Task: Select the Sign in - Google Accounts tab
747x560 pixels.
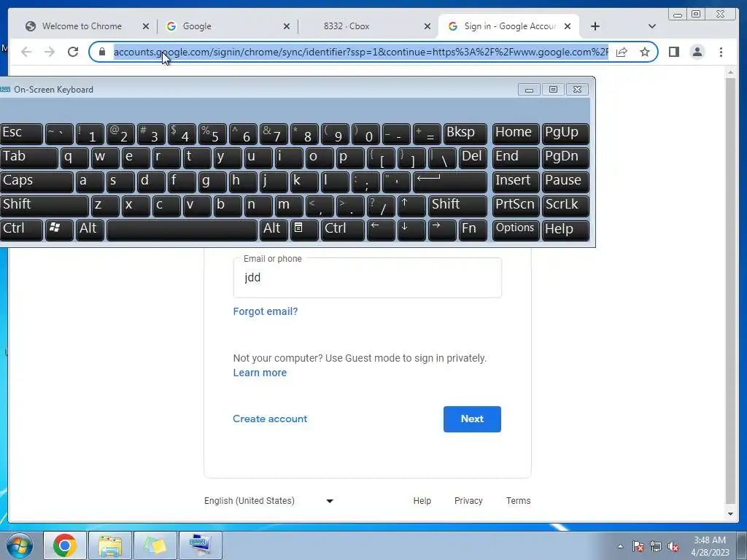Action: (x=508, y=26)
